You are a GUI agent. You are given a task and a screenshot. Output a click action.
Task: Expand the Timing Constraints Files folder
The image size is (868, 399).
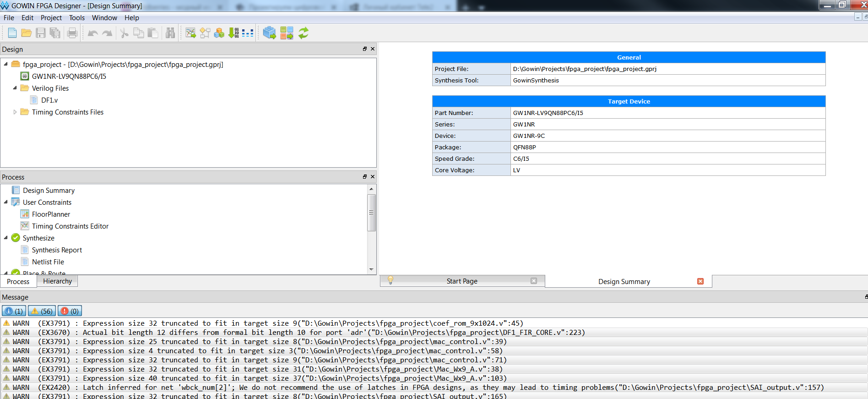click(x=15, y=112)
